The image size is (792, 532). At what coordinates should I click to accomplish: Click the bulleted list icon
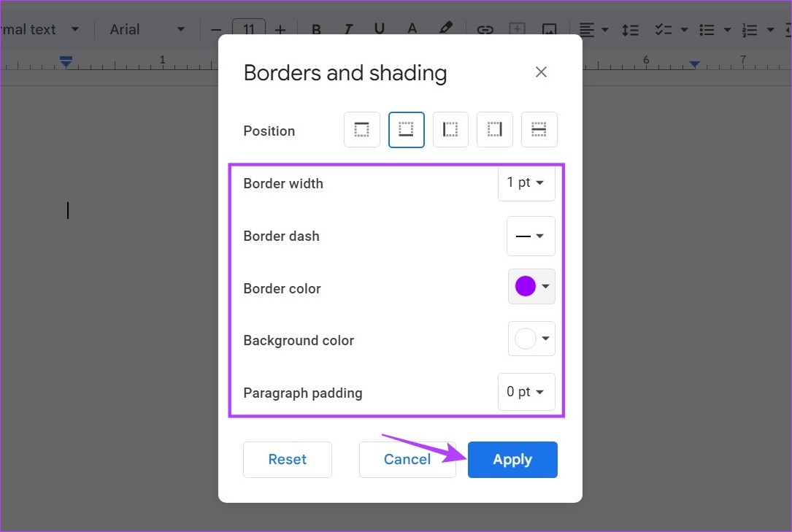coord(707,30)
